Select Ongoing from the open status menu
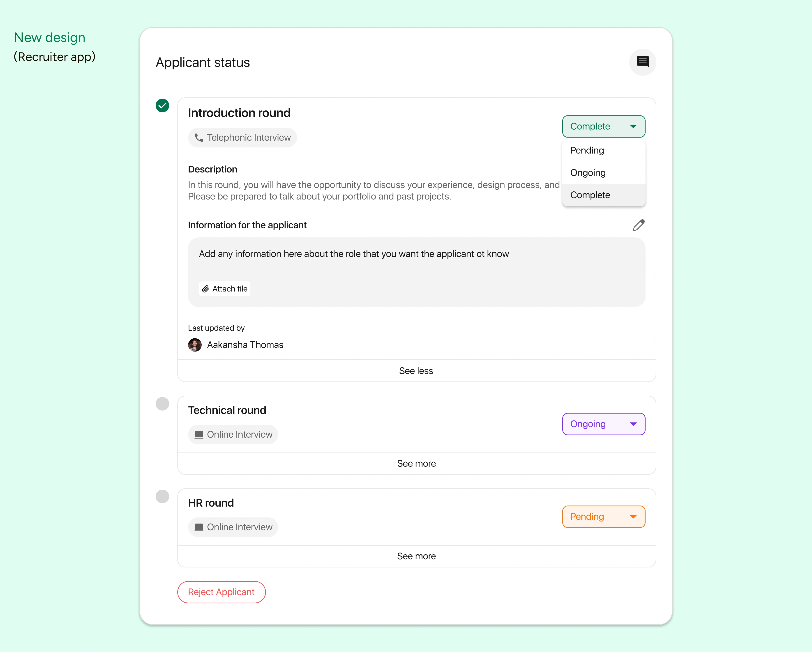812x652 pixels. click(588, 173)
